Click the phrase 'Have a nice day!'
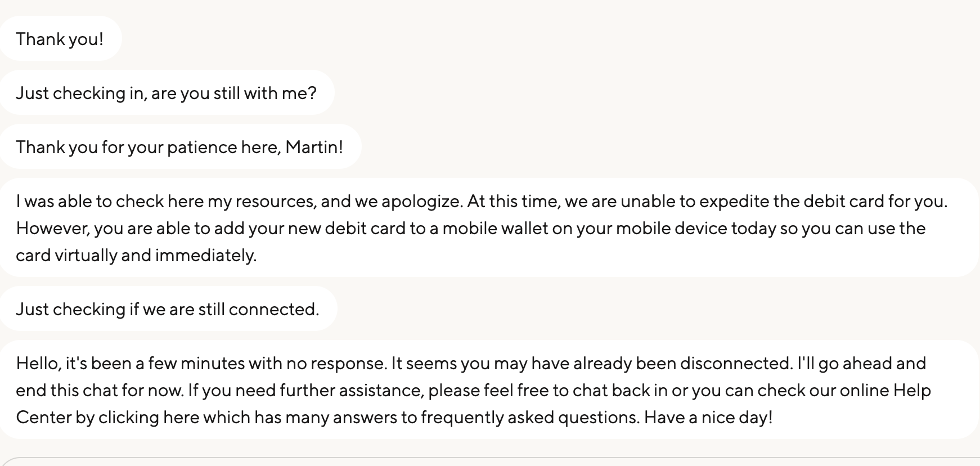This screenshot has height=466, width=980. click(708, 418)
